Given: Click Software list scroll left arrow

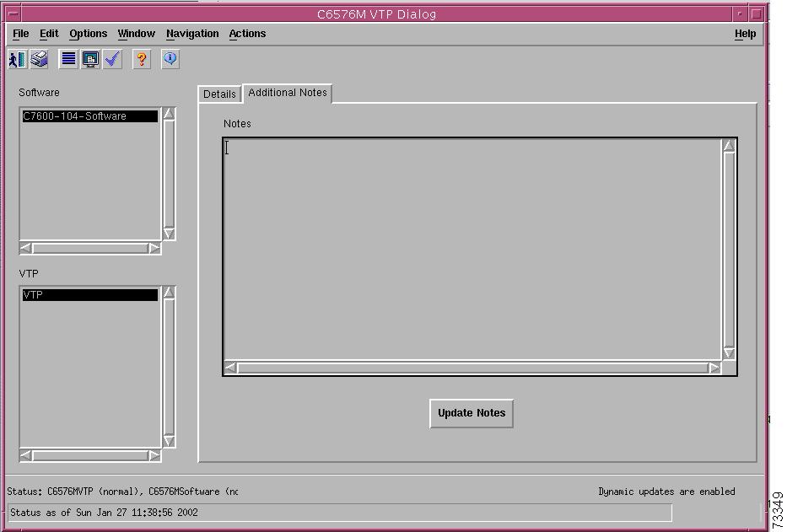Looking at the screenshot, I should [25, 248].
